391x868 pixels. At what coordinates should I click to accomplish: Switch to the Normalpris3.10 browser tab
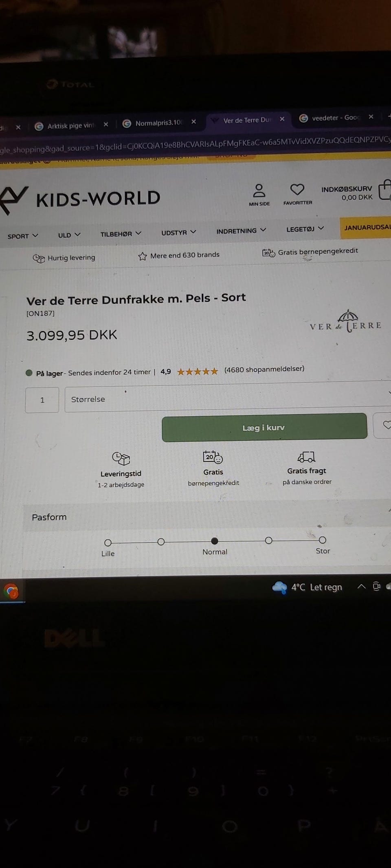(159, 123)
